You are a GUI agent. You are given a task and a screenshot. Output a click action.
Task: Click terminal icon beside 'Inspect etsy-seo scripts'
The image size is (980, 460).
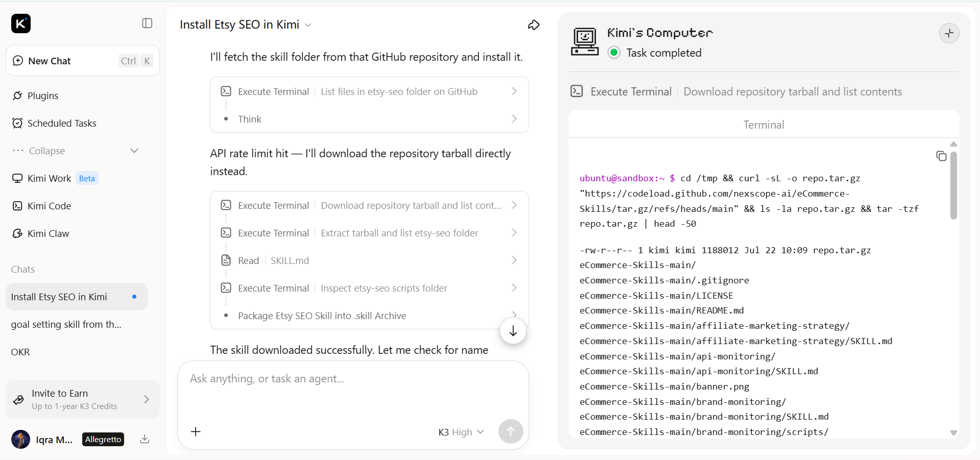[226, 288]
